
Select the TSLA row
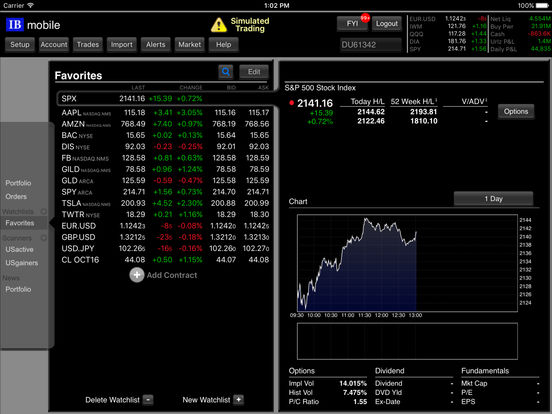point(165,203)
